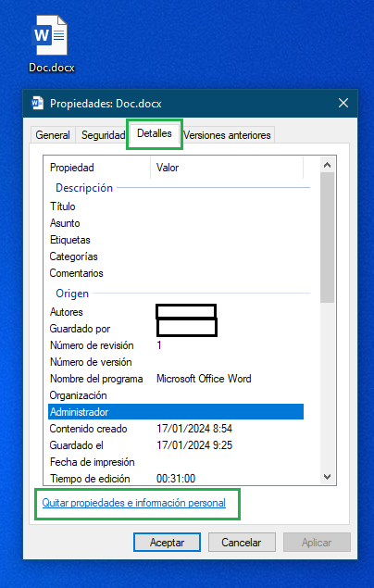This screenshot has height=588, width=374.
Task: Close the Propiedades dialog with the X
Action: point(343,103)
